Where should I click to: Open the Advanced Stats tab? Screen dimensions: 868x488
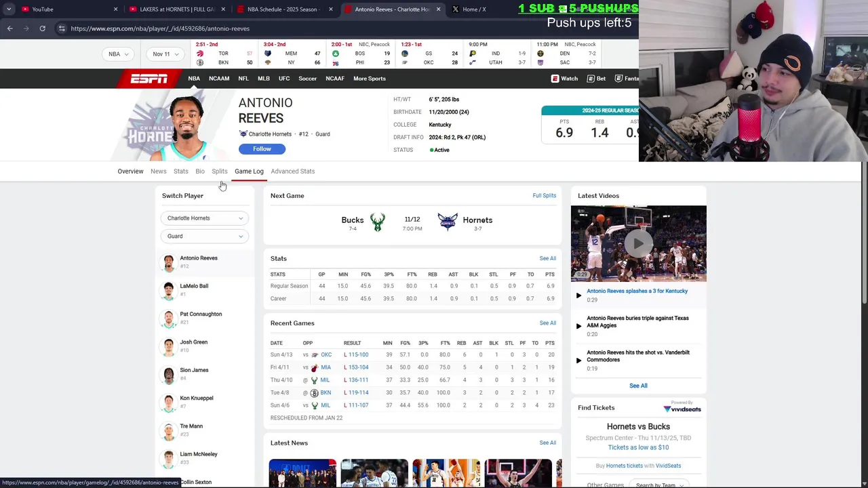pyautogui.click(x=293, y=171)
